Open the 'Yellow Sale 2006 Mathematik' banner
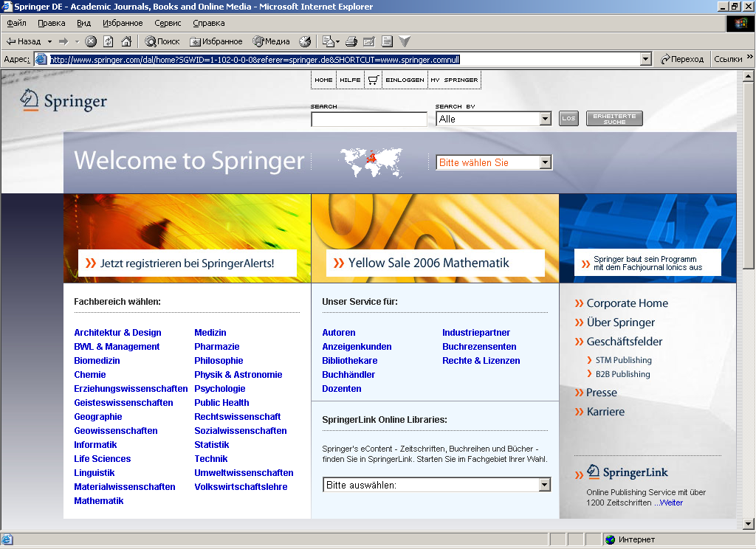The image size is (756, 549). (436, 263)
